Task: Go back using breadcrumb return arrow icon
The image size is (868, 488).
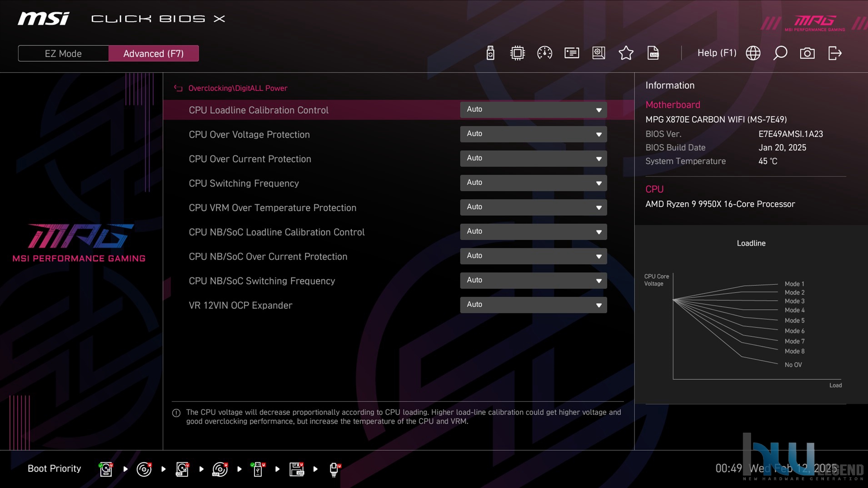Action: point(178,88)
